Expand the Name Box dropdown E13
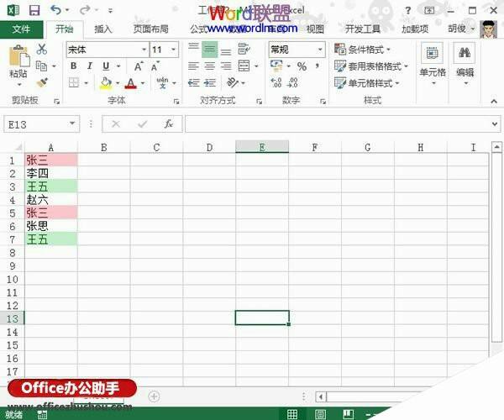 coord(72,123)
